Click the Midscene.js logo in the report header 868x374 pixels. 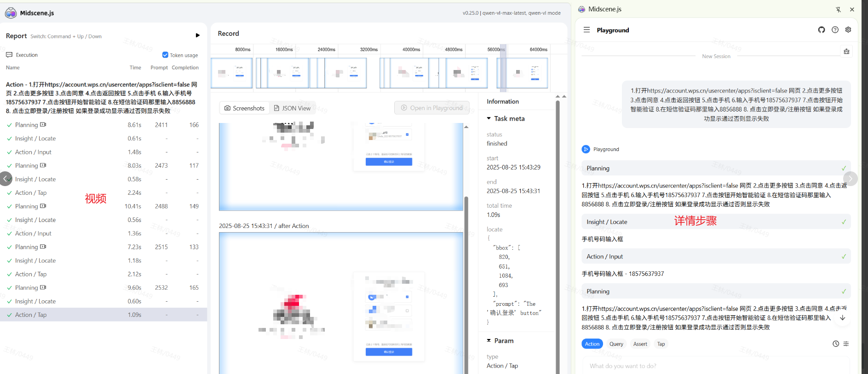point(11,13)
